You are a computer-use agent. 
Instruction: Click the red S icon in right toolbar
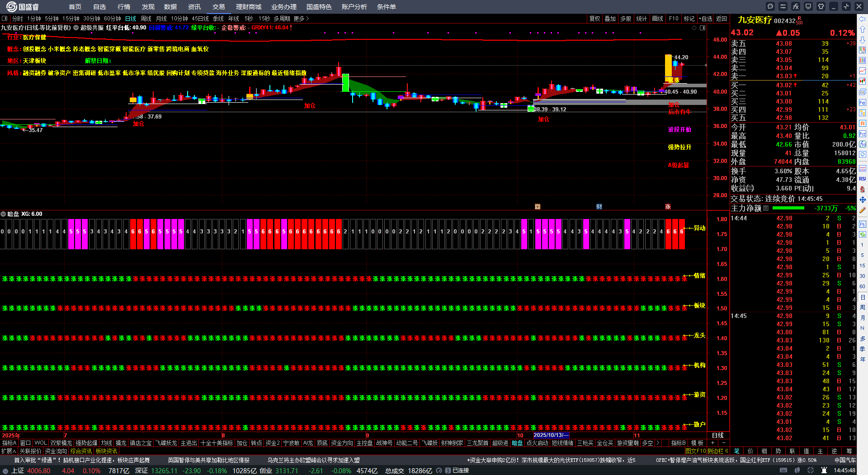pyautogui.click(x=863, y=189)
